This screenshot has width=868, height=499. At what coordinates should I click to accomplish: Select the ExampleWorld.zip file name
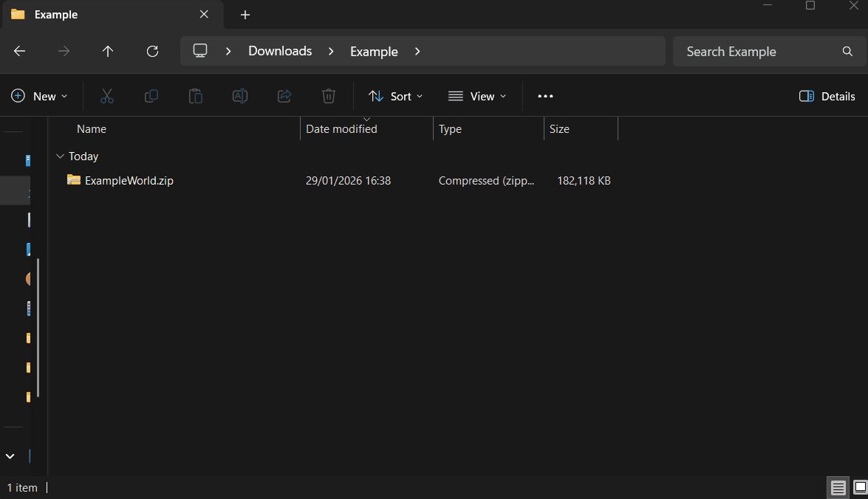coord(129,180)
